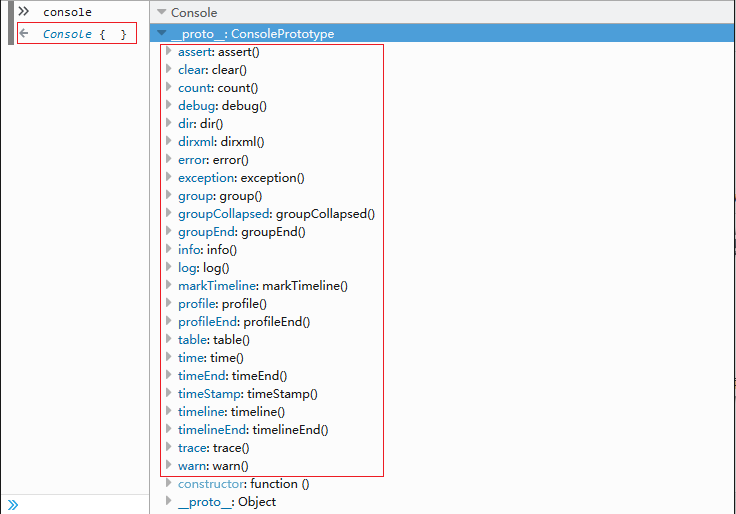
Task: Focus the command prompt at panel bottom
Action: [x=75, y=505]
